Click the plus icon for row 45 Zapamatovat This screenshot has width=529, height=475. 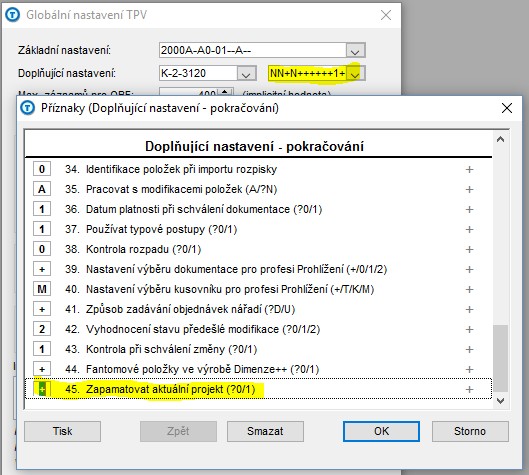(469, 390)
